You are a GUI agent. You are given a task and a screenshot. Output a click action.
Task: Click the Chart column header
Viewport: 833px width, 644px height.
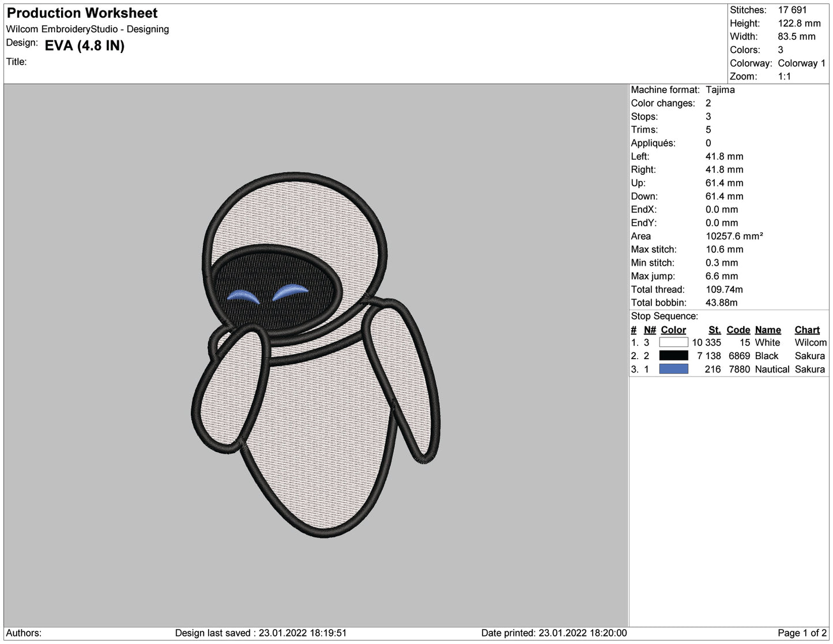coord(807,330)
